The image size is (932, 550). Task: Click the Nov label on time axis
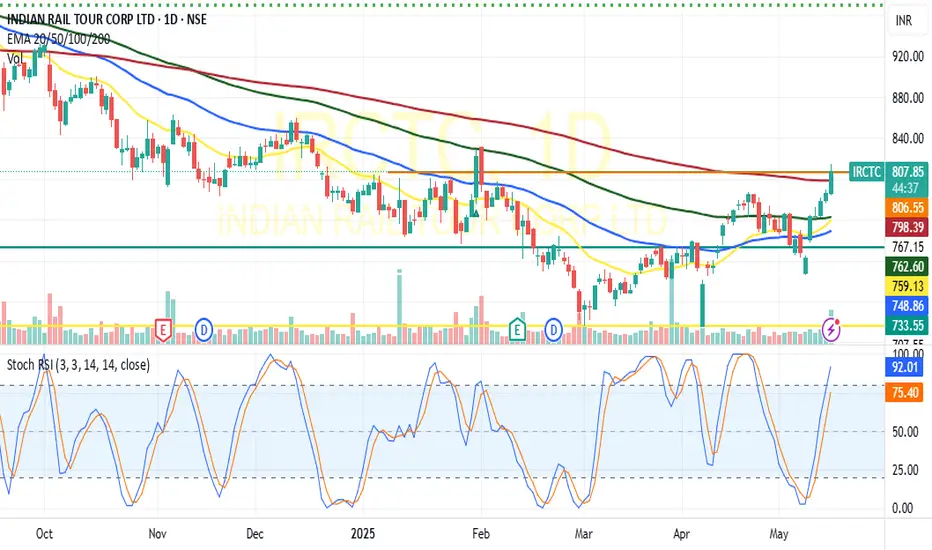(158, 533)
